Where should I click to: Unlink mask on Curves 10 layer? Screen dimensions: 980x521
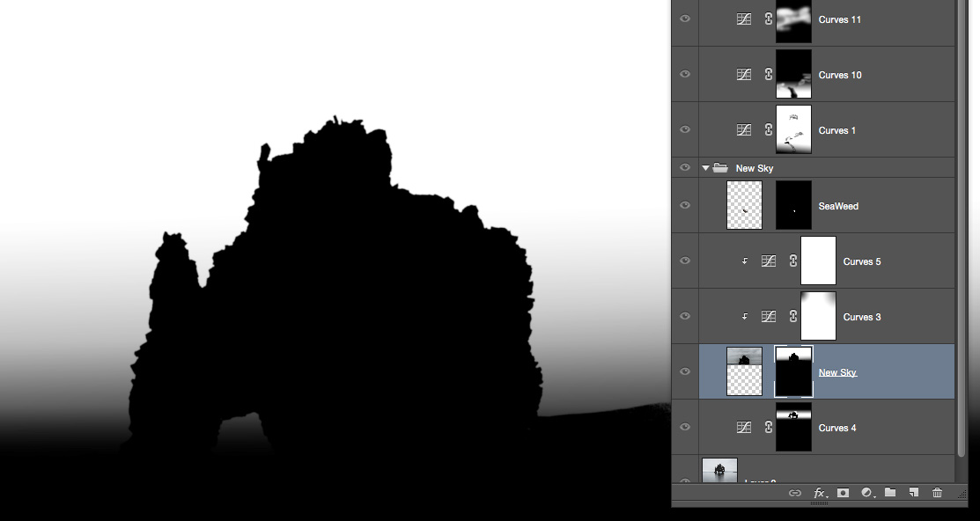(x=768, y=74)
